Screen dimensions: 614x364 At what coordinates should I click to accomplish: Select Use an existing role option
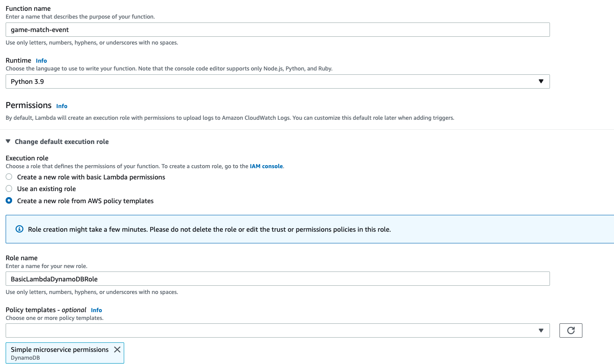[9, 188]
